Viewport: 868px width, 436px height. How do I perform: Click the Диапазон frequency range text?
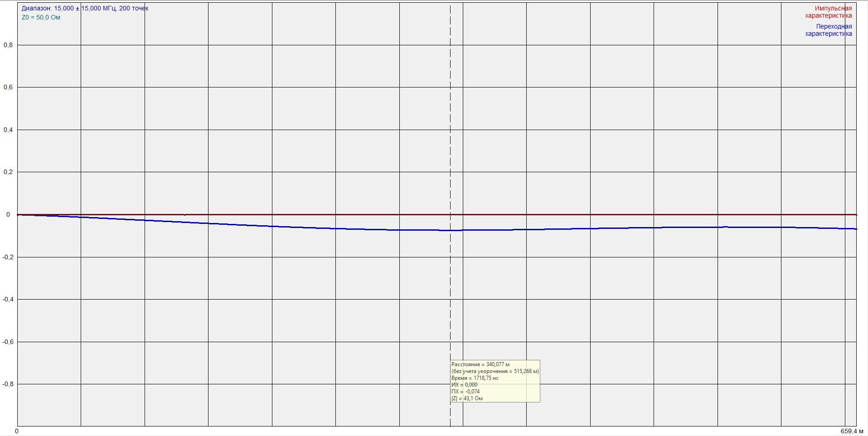click(x=85, y=8)
